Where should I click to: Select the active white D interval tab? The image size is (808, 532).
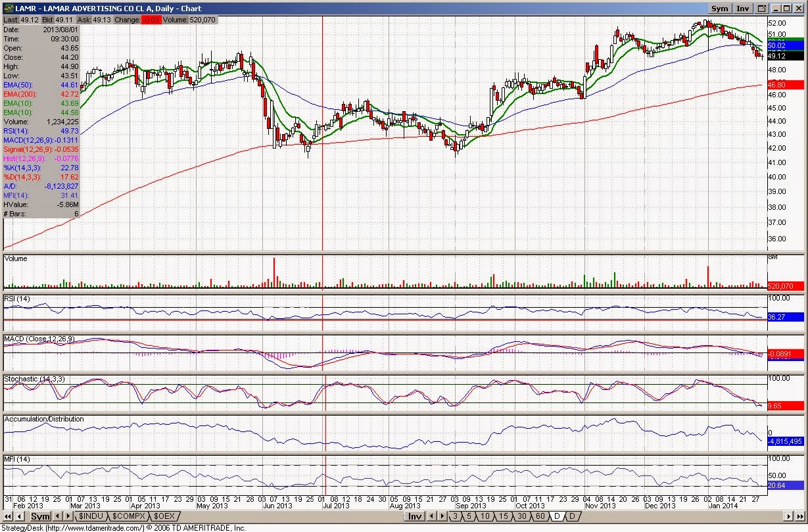pyautogui.click(x=558, y=516)
